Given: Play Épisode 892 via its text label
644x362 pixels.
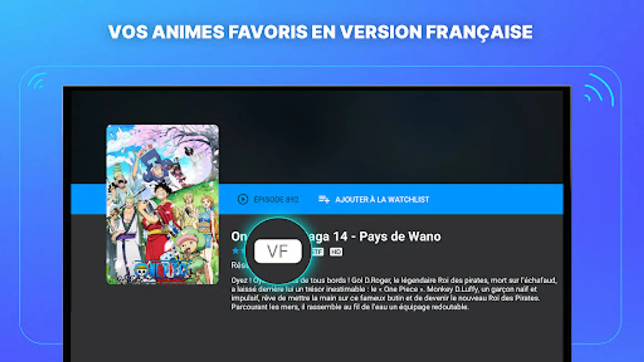Looking at the screenshot, I should pos(276,199).
